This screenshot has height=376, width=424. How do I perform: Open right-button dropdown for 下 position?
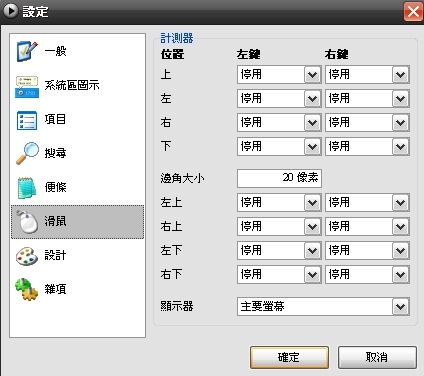pyautogui.click(x=367, y=146)
